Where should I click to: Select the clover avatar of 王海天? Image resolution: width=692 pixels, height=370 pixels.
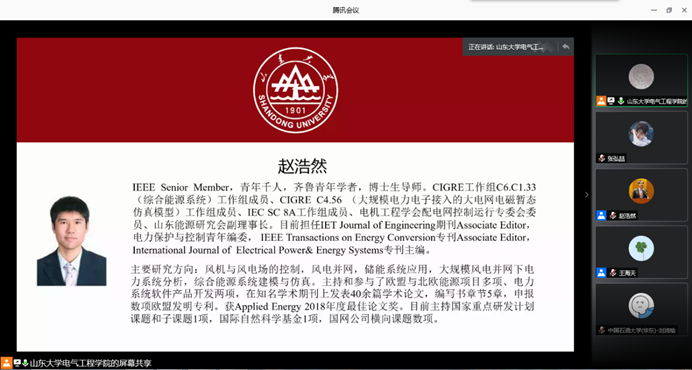click(641, 248)
